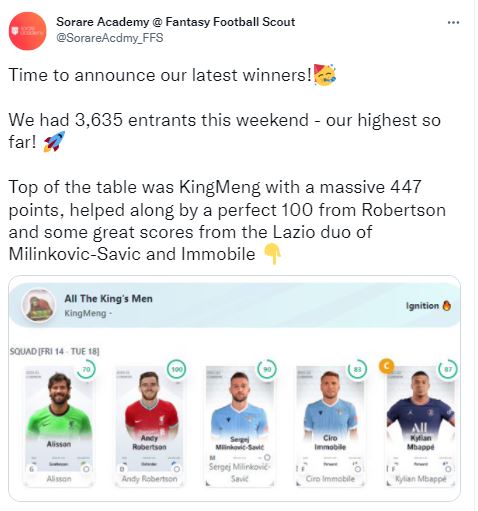This screenshot has height=511, width=478.
Task: Click Alisson's 70 score circle
Action: [86, 369]
